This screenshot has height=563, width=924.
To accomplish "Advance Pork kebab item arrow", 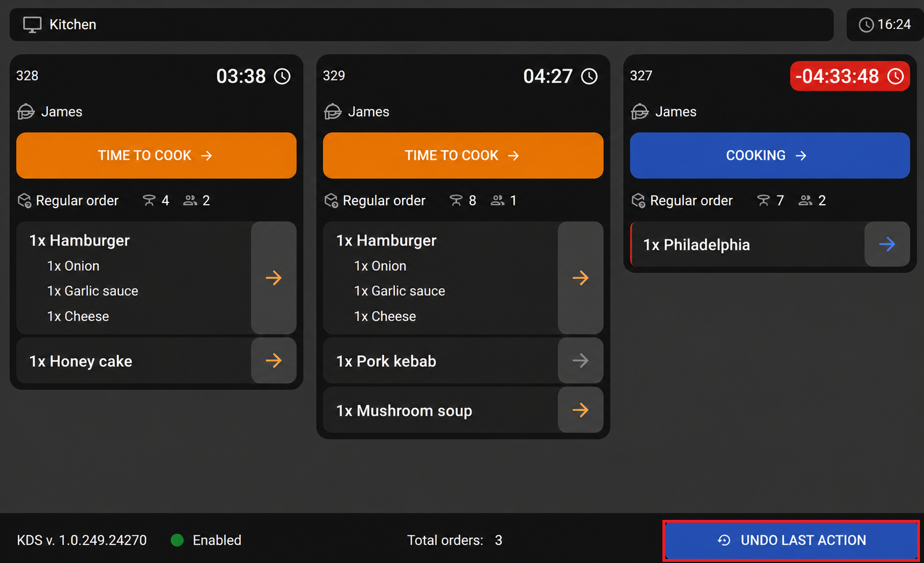I will coord(581,361).
